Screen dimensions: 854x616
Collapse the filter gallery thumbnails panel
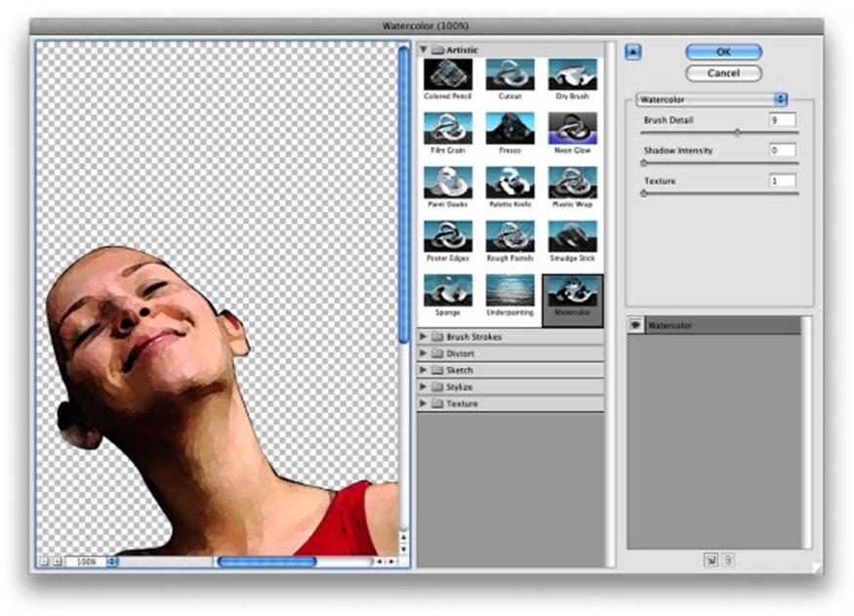[632, 52]
